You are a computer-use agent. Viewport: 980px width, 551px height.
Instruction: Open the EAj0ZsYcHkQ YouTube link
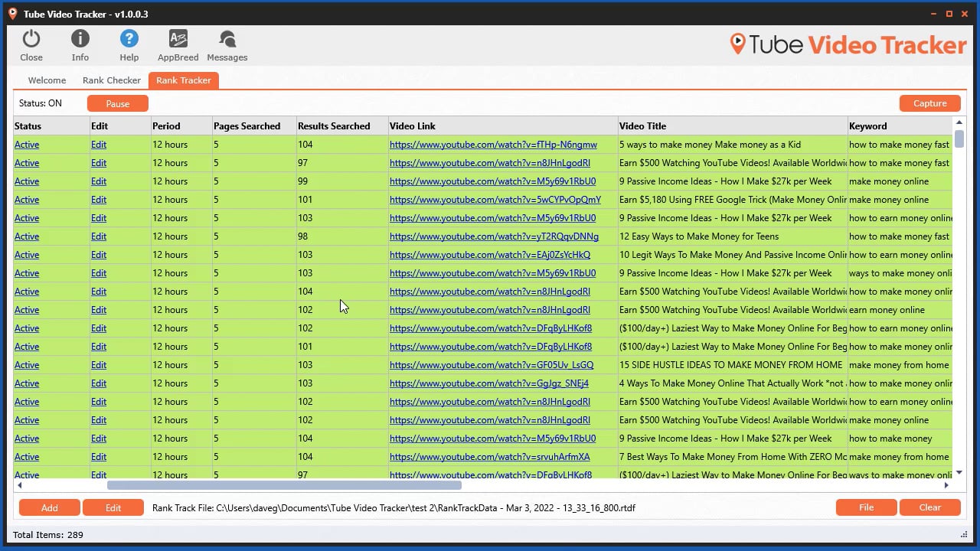(490, 255)
